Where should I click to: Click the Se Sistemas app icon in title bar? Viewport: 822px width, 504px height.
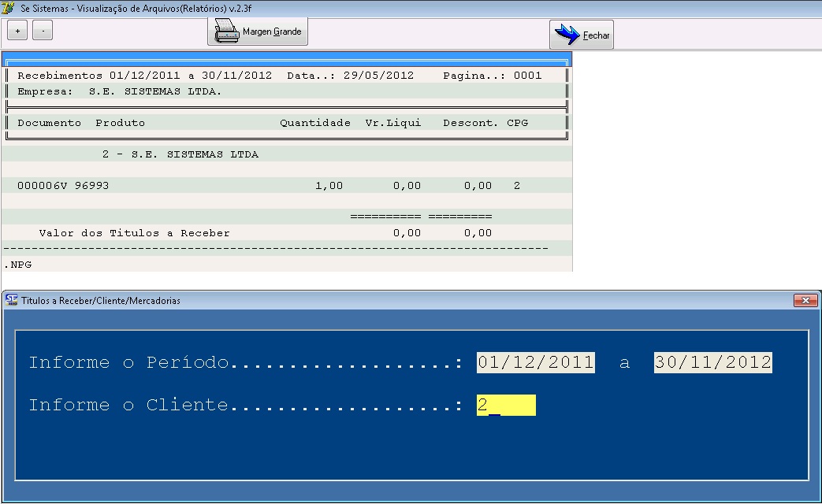(9, 8)
